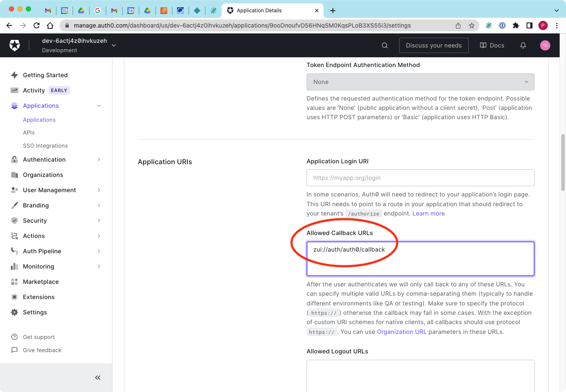566x392 pixels.
Task: Follow the Learn more link
Action: 428,213
